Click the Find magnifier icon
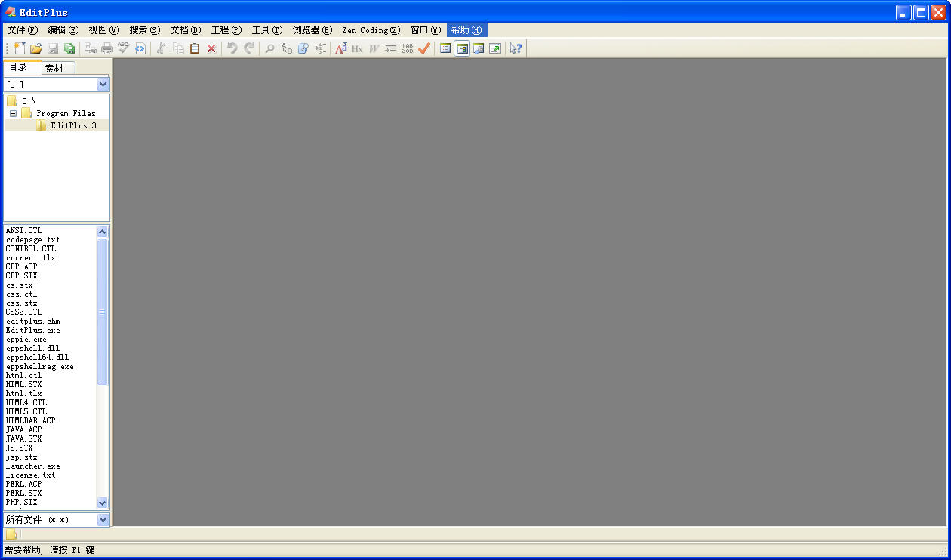Screen dimensions: 951x560 [269, 48]
